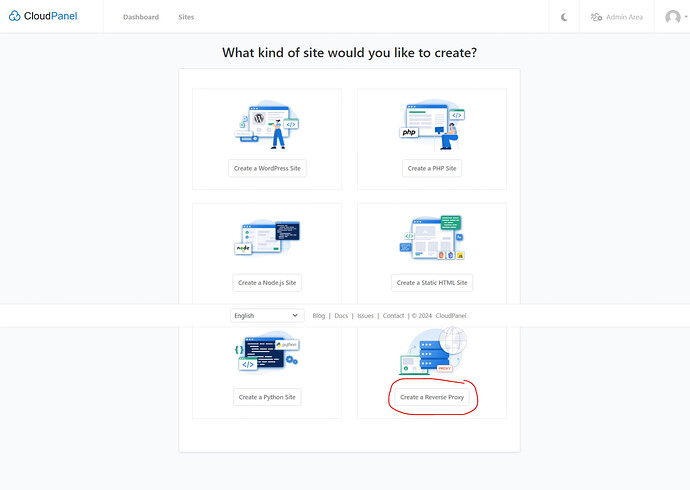Click the WordPress site illustration
Viewport: 690px width, 490px height.
[267, 124]
